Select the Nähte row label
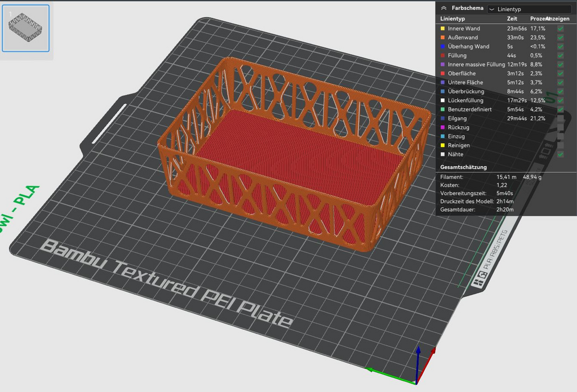 pos(455,154)
